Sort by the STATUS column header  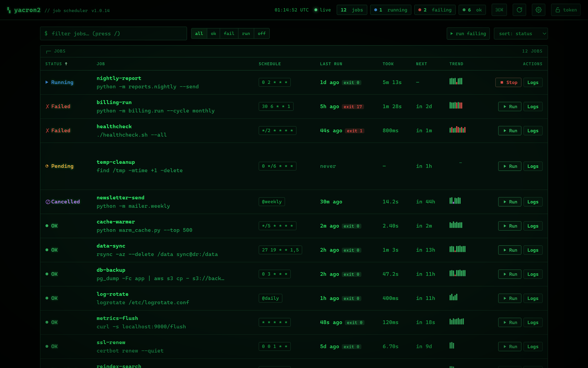coord(56,64)
